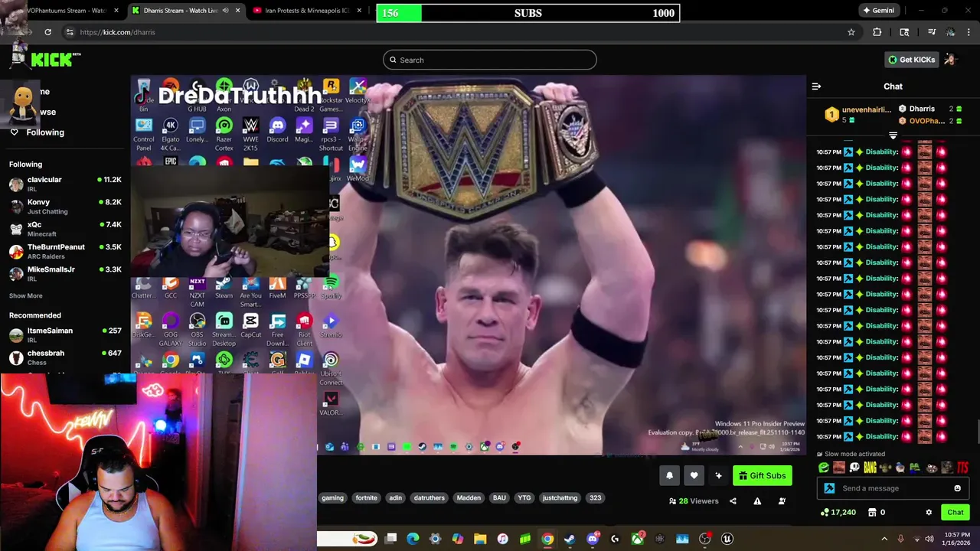
Task: Bookmark this page with the star icon
Action: 851,32
